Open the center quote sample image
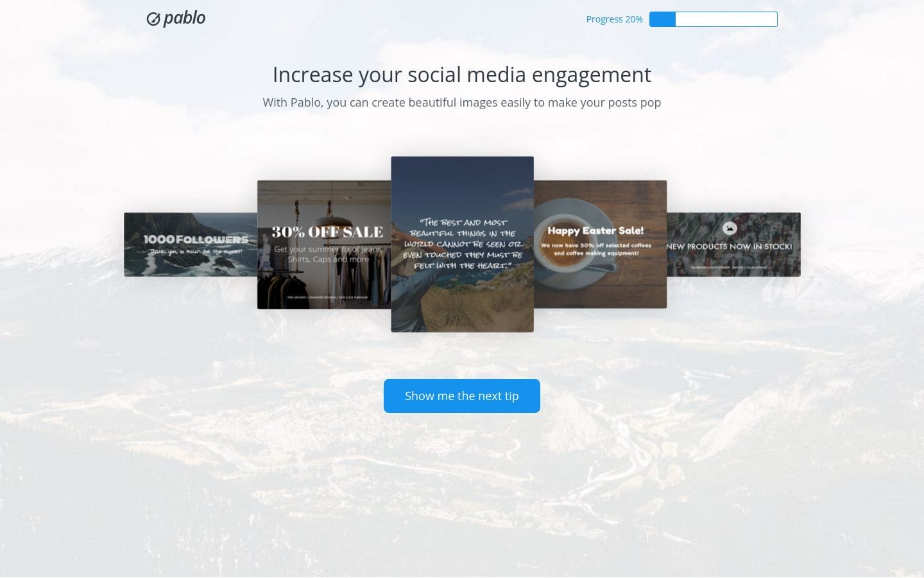 [462, 244]
